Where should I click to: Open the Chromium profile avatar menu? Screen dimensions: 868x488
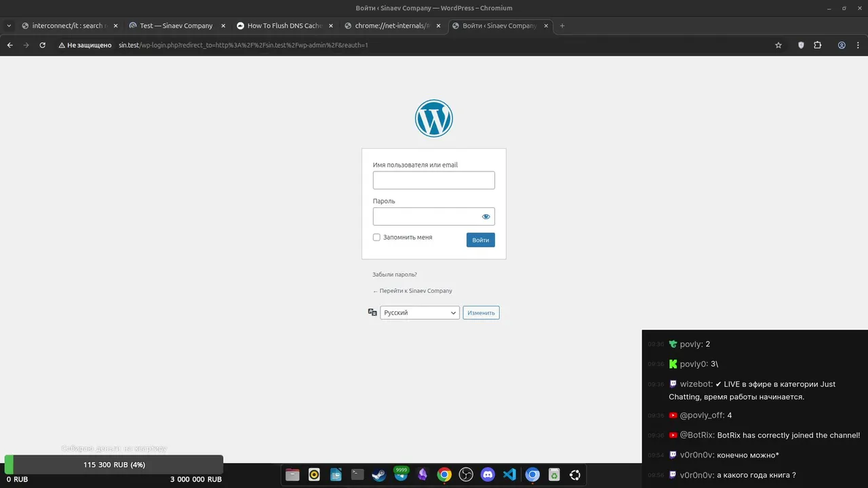(x=842, y=45)
